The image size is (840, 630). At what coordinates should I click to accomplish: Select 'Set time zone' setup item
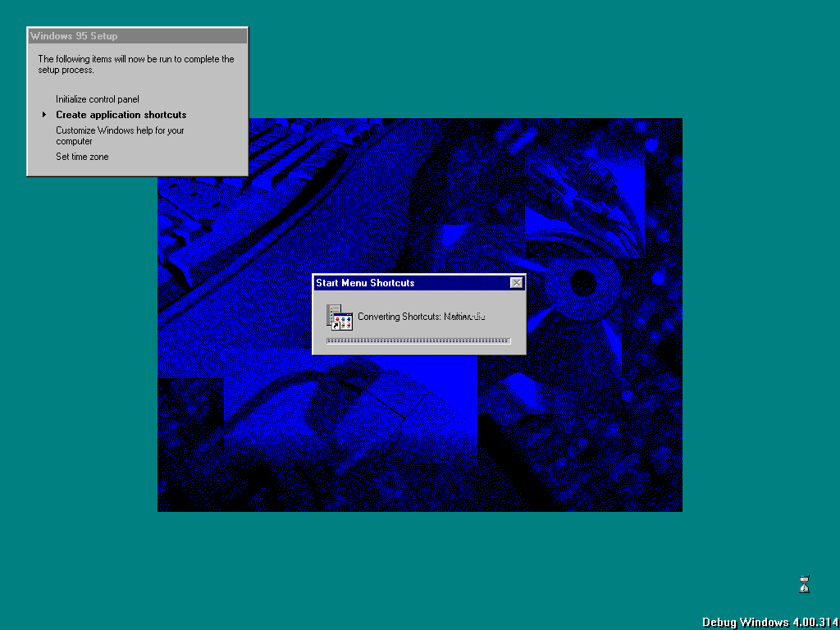(82, 157)
